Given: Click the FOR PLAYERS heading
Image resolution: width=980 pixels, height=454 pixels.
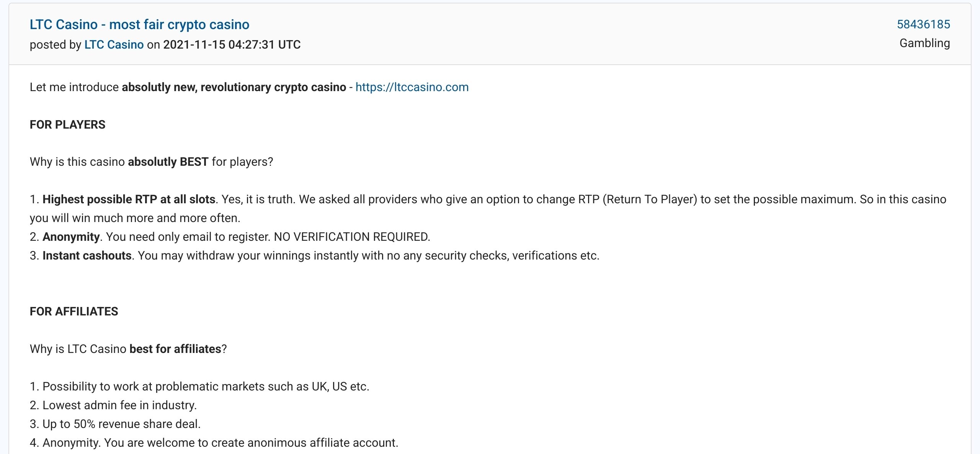Looking at the screenshot, I should [x=67, y=124].
